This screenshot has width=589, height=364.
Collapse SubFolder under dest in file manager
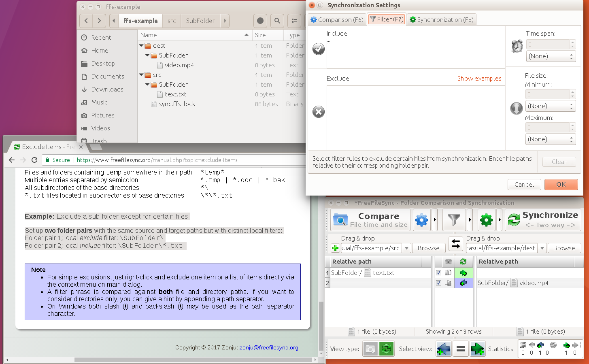coord(147,55)
